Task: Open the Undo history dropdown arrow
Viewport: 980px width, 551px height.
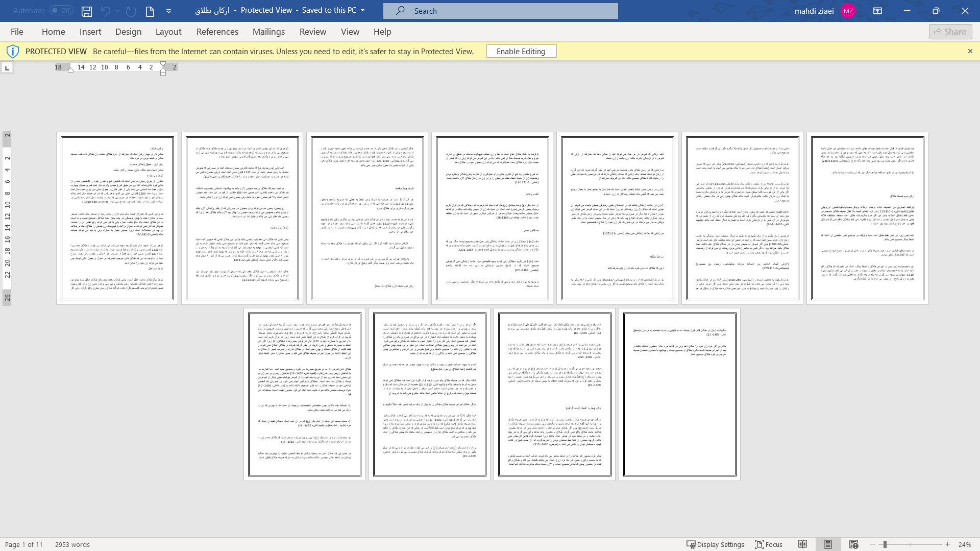Action: click(117, 11)
